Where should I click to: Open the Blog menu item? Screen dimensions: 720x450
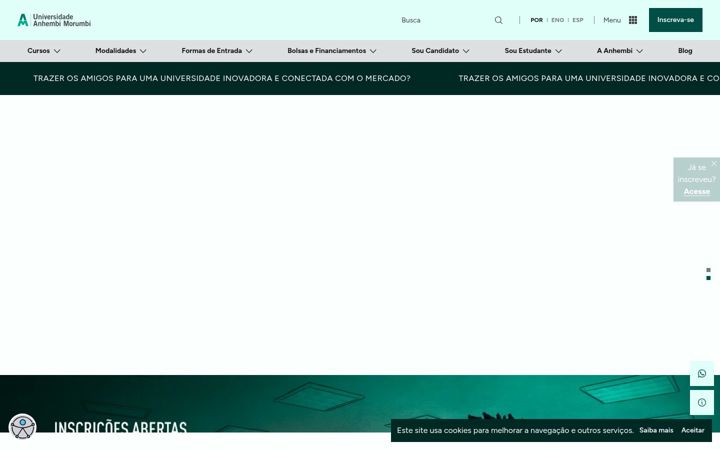(685, 51)
